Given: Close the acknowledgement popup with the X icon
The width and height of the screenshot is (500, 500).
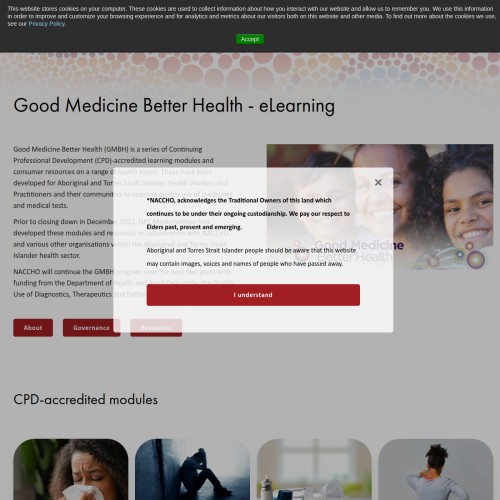Looking at the screenshot, I should pyautogui.click(x=378, y=182).
